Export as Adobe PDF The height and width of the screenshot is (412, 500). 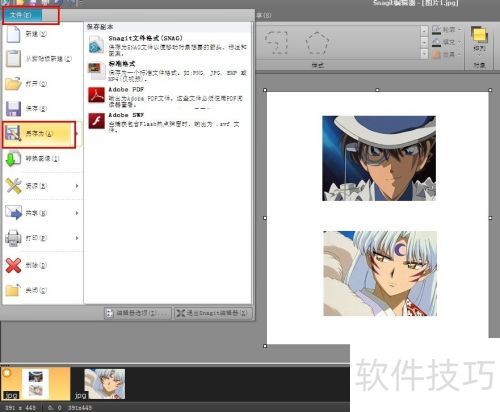pos(168,97)
